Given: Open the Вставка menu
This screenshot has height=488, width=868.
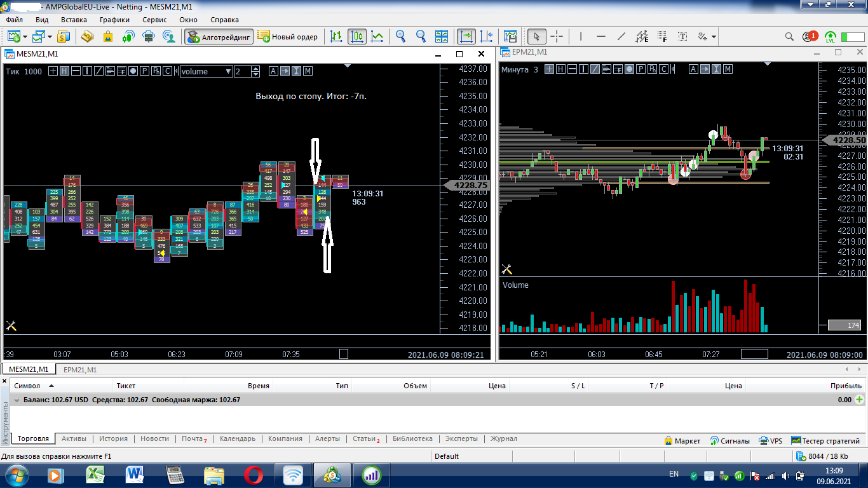Looking at the screenshot, I should tap(74, 20).
